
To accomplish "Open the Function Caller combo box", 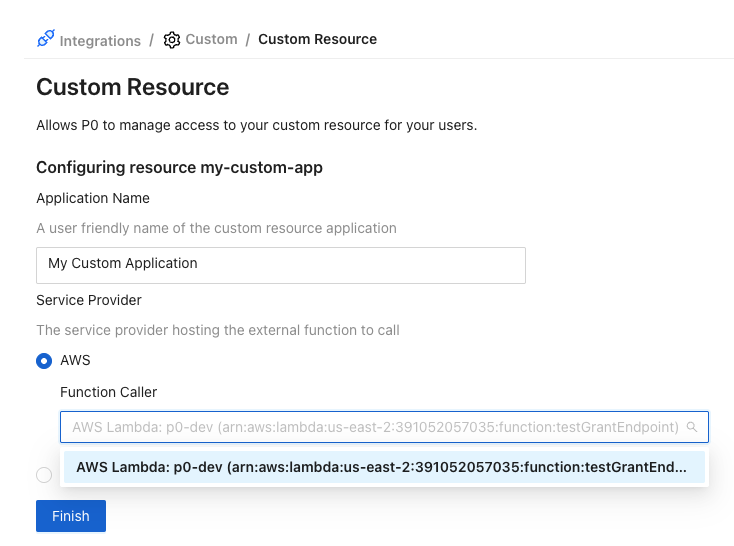I will 375,427.
